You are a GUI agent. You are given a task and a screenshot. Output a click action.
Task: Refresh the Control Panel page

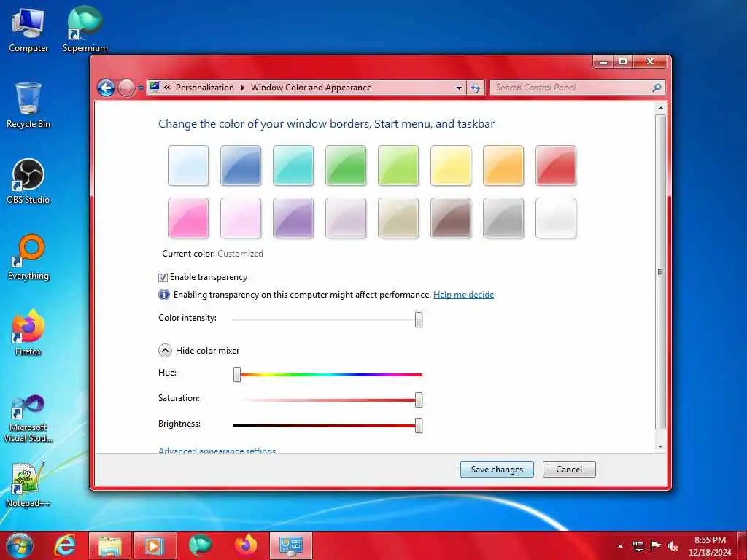476,87
